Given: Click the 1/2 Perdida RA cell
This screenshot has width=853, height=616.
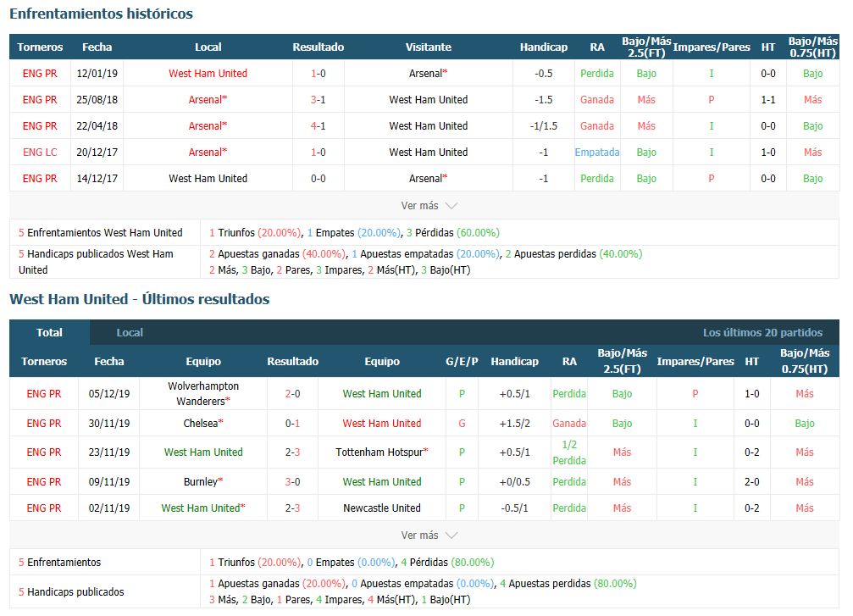Looking at the screenshot, I should pyautogui.click(x=569, y=452).
